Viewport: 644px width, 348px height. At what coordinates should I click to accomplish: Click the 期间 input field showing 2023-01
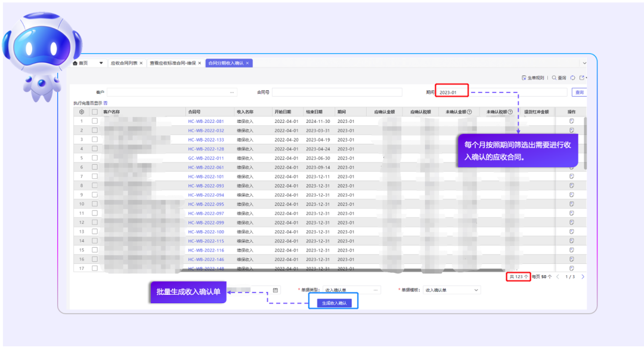pos(451,93)
